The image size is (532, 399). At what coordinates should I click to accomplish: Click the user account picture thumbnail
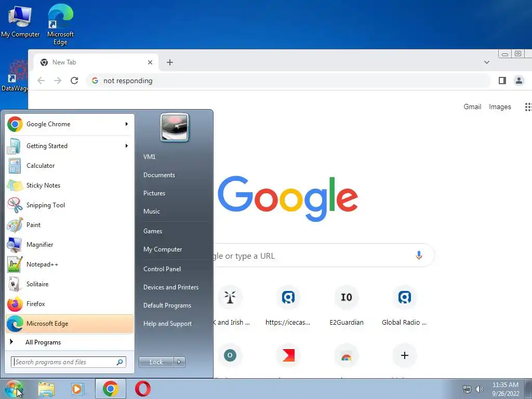click(x=175, y=127)
